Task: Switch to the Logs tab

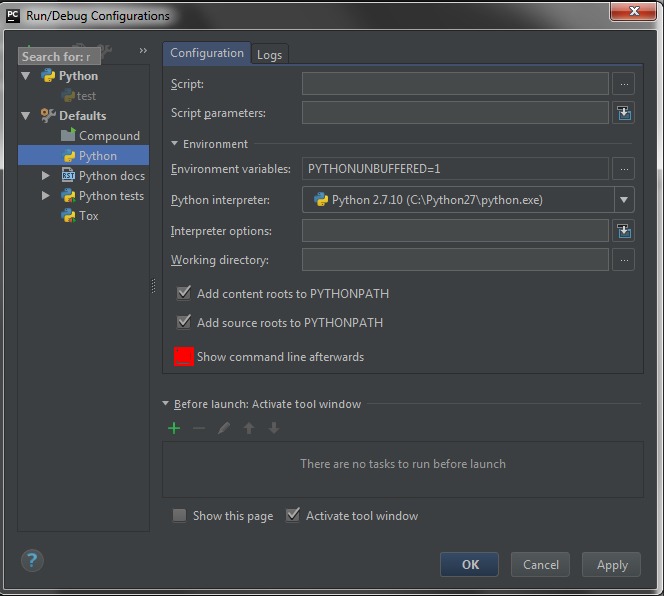Action: pos(269,55)
